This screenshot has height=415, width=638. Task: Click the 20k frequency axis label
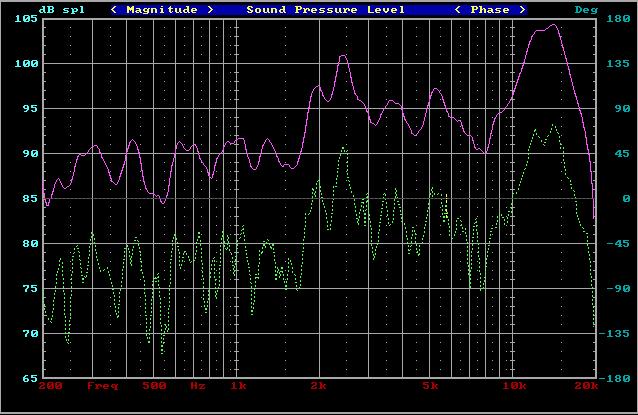(x=586, y=386)
